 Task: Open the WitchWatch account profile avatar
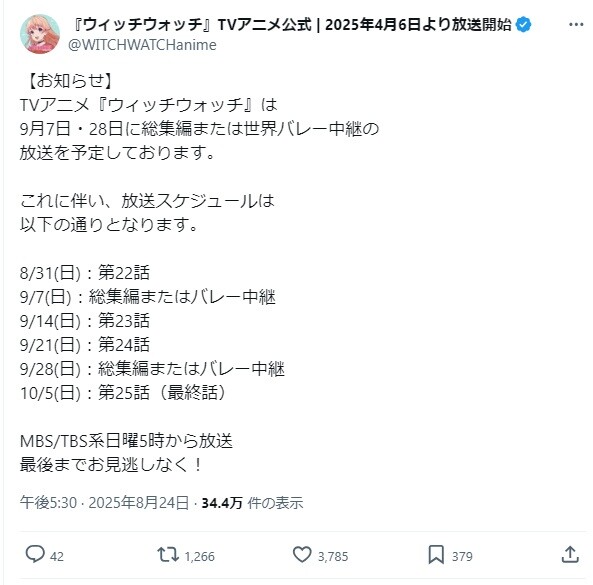40,34
